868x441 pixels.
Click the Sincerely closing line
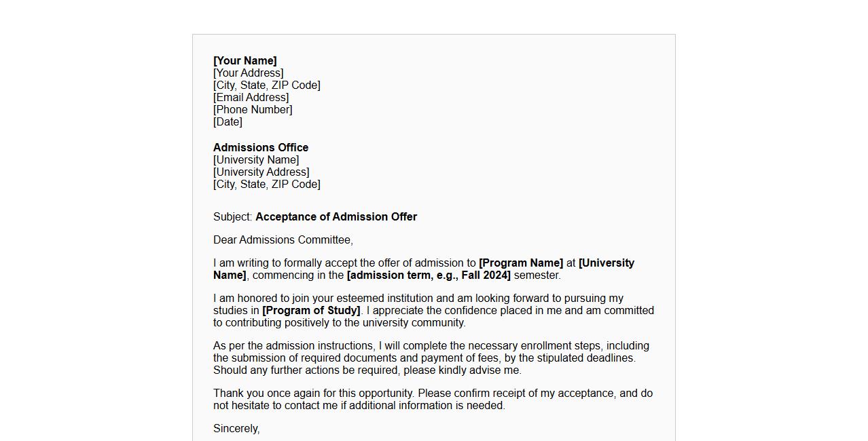click(236, 429)
